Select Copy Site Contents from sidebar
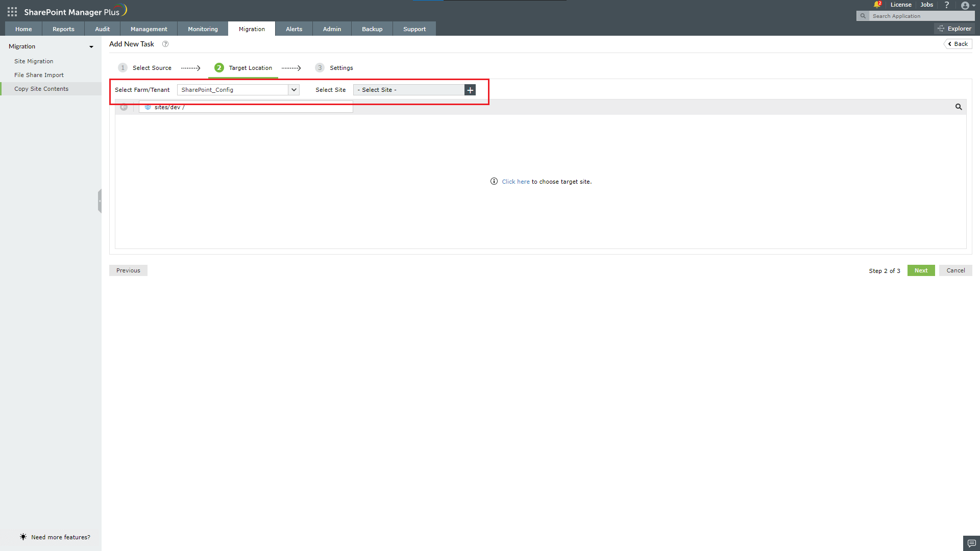The image size is (980, 551). click(x=41, y=88)
